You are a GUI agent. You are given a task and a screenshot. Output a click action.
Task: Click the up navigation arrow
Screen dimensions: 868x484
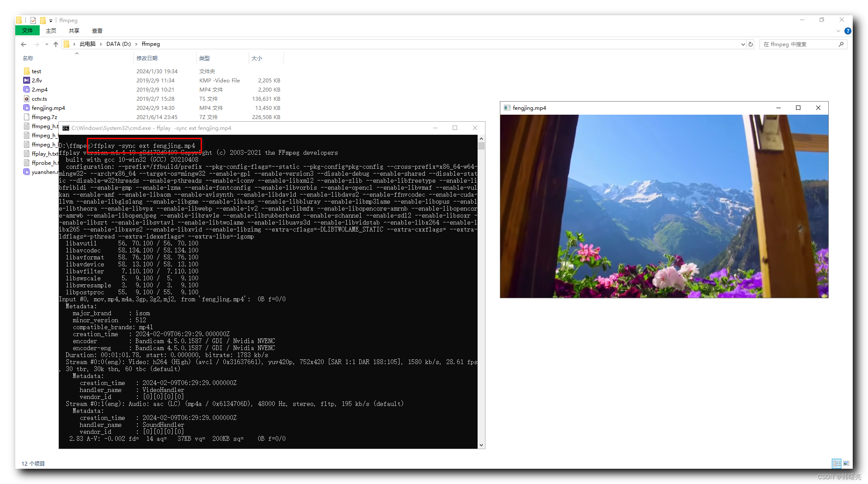pyautogui.click(x=56, y=44)
